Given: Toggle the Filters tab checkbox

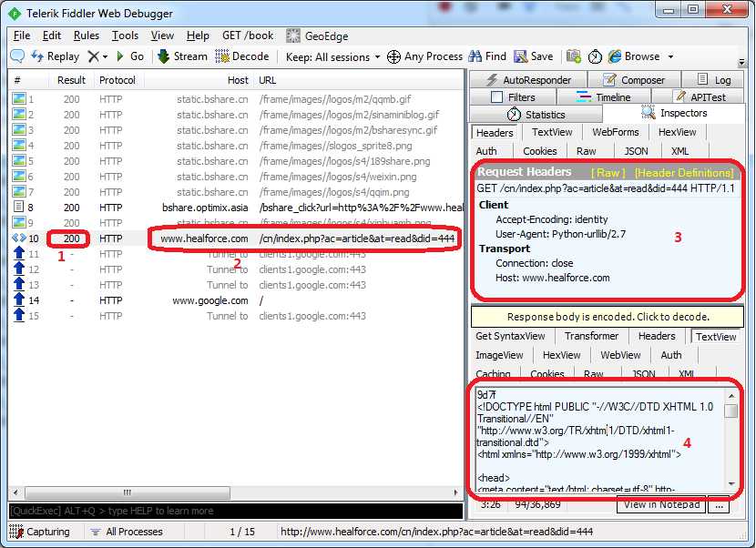Looking at the screenshot, I should 496,97.
